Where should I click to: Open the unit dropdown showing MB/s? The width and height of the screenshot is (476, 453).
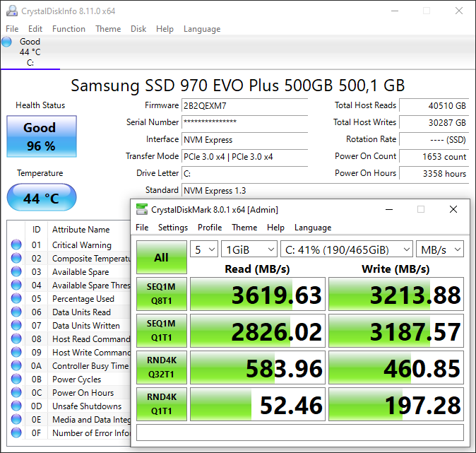440,249
